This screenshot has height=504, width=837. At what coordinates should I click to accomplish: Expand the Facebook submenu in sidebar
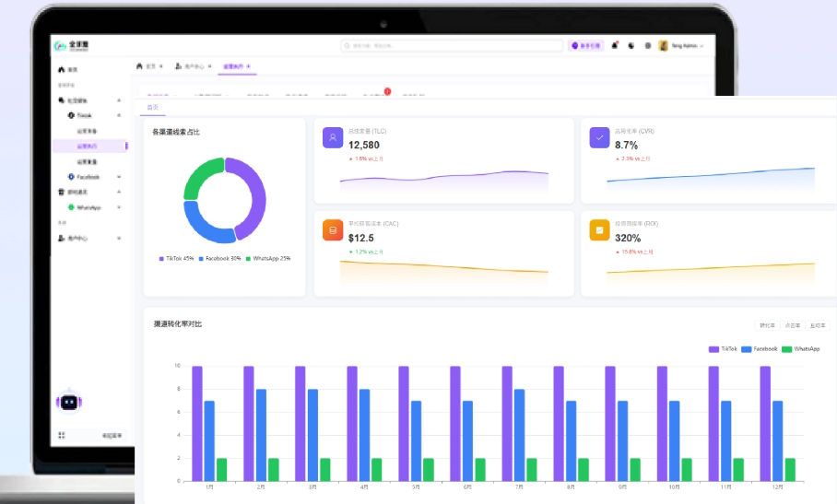click(118, 176)
